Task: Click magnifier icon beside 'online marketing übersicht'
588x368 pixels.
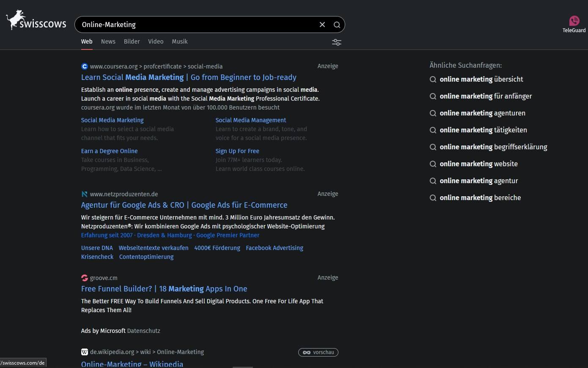Action: click(x=433, y=80)
